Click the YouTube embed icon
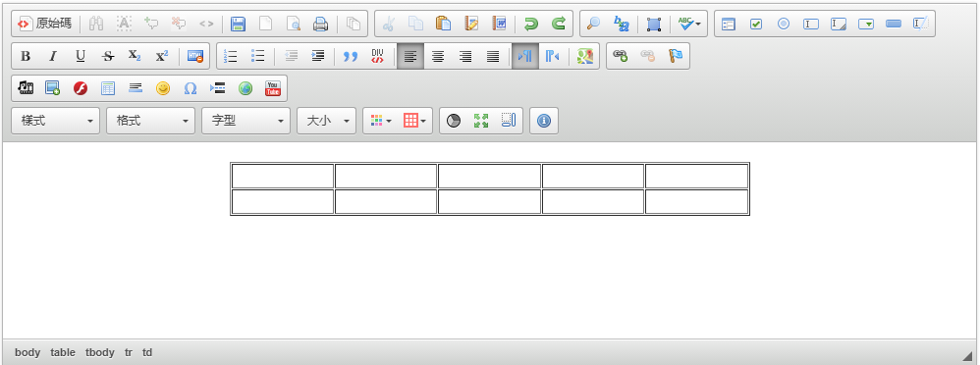Image resolution: width=980 pixels, height=365 pixels. 273,88
